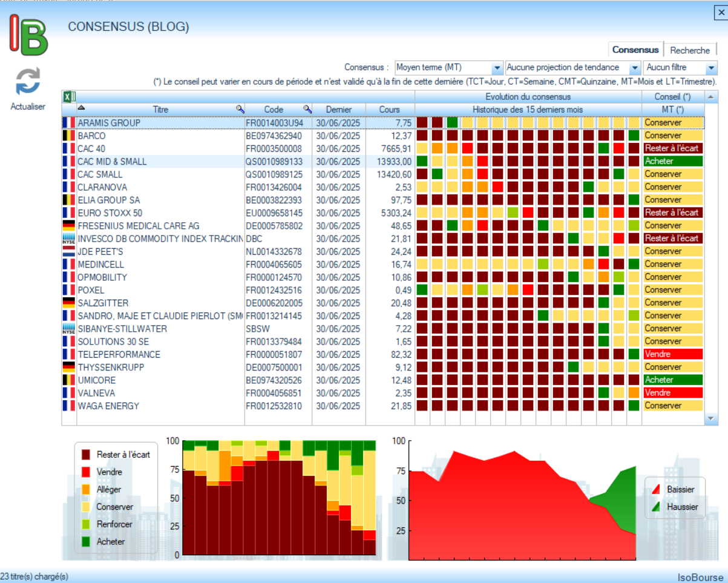The width and height of the screenshot is (728, 583).
Task: Click the magnifier icon in the Code header
Action: (x=307, y=109)
